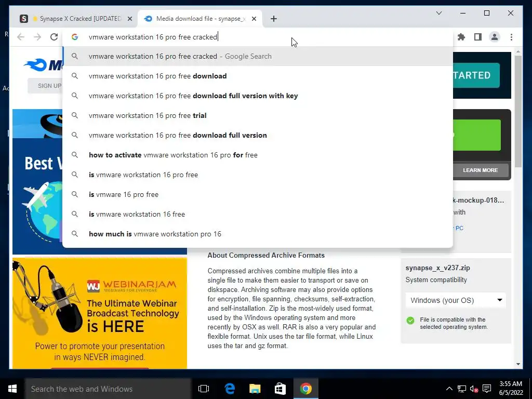Reload the current page
Viewport: 532px width, 399px height.
coord(54,37)
